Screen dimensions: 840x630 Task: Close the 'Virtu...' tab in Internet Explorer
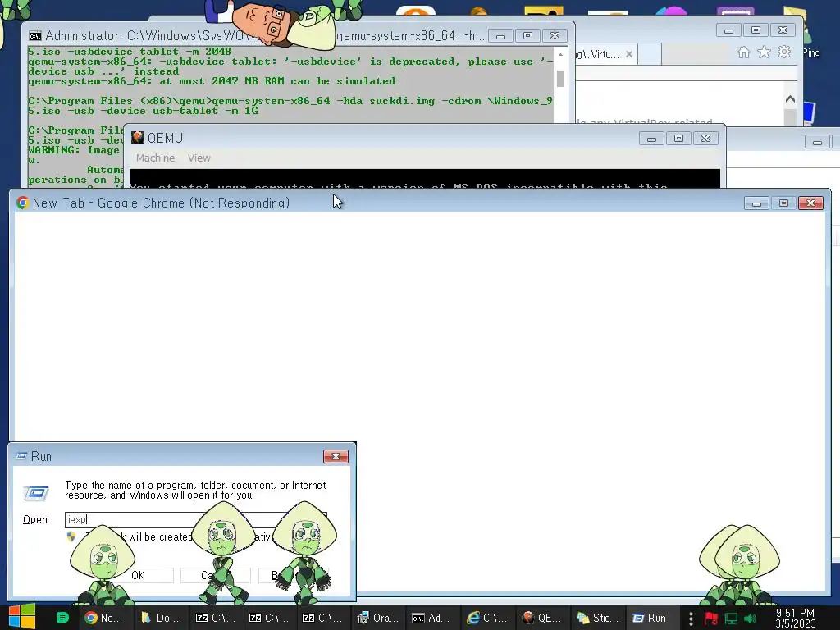[629, 54]
